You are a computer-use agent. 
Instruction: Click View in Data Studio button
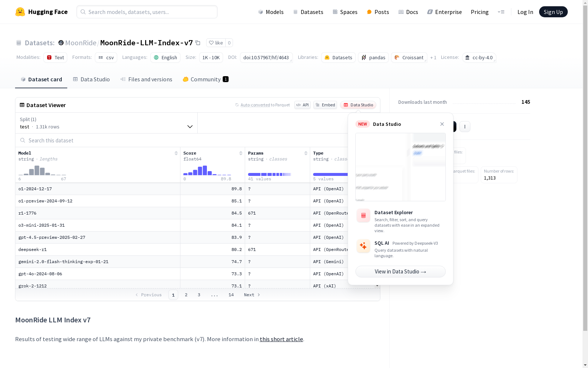pyautogui.click(x=400, y=272)
